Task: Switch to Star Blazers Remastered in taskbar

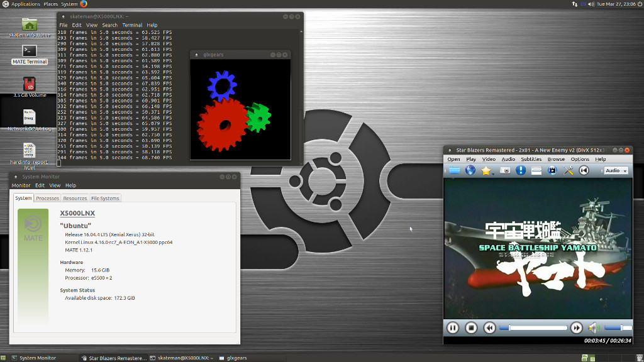Action: click(x=114, y=358)
